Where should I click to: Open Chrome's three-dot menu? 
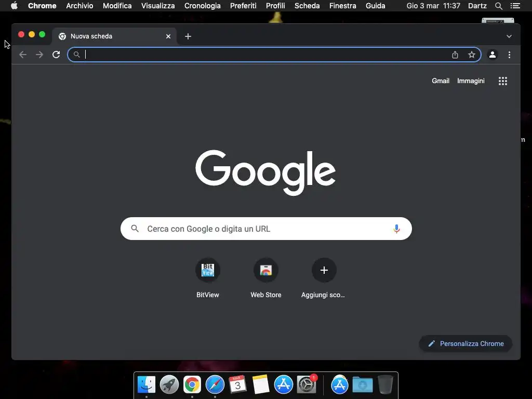pos(509,55)
